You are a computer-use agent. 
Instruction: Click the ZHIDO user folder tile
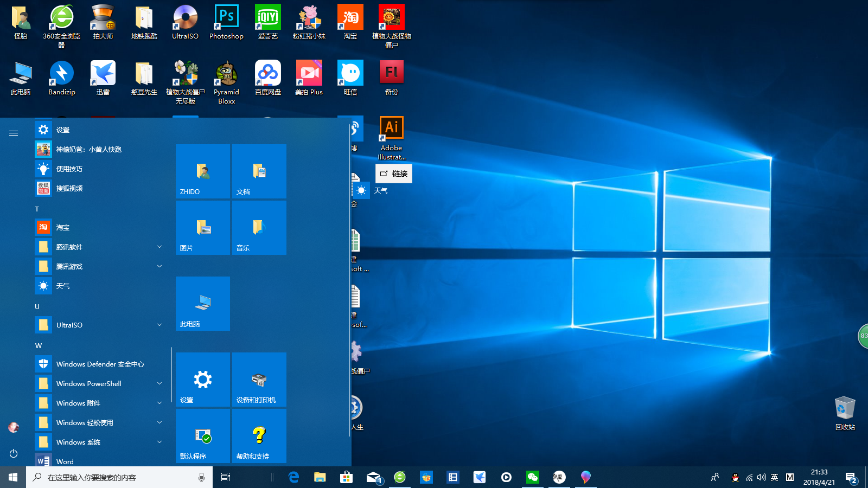point(203,171)
